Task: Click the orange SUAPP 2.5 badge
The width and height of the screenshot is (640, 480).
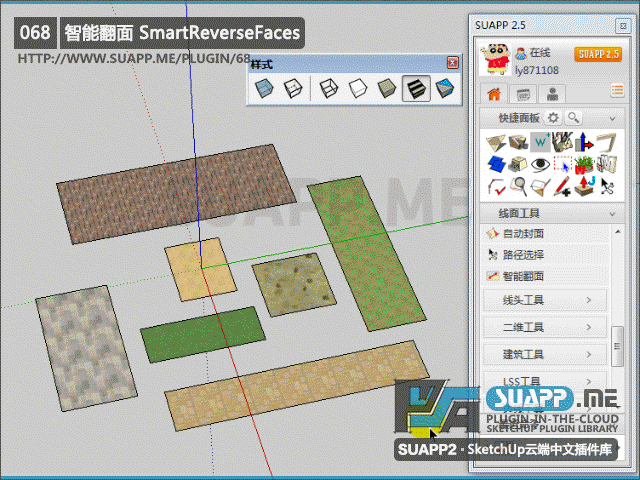Action: point(598,54)
